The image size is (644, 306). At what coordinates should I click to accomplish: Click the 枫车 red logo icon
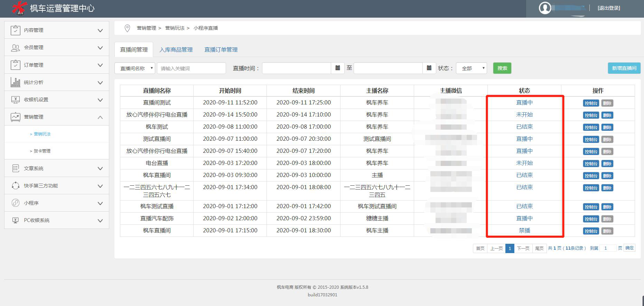(19, 8)
